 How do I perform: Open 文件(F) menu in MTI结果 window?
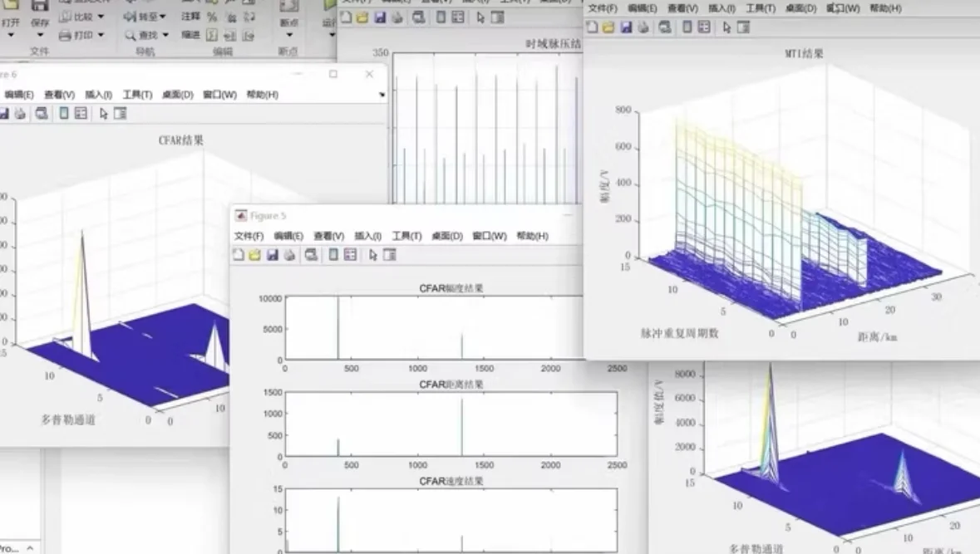603,9
